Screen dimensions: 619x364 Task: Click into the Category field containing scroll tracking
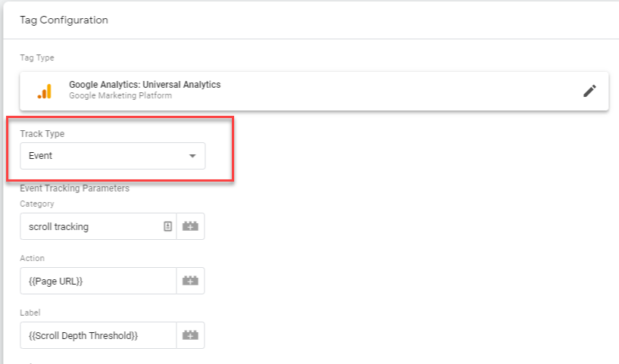pos(91,226)
